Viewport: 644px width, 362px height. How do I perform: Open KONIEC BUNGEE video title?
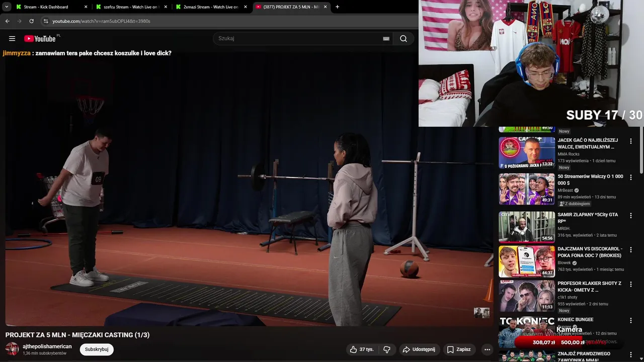click(x=576, y=320)
